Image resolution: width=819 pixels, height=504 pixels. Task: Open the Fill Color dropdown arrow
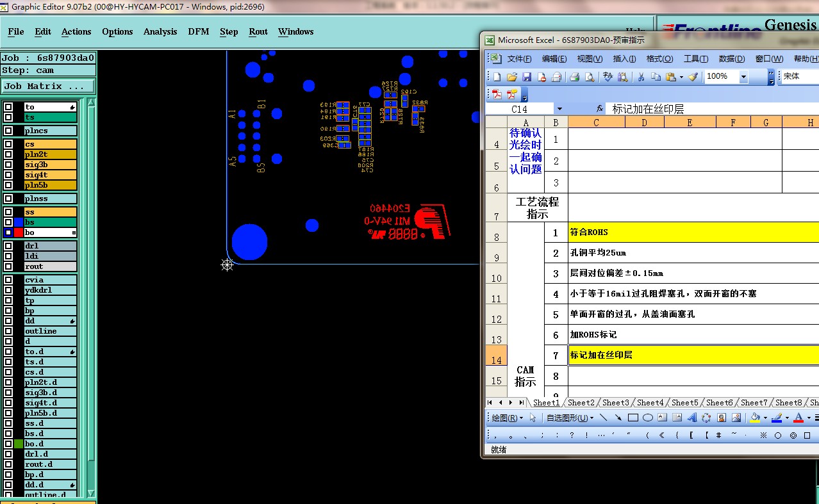click(x=765, y=418)
